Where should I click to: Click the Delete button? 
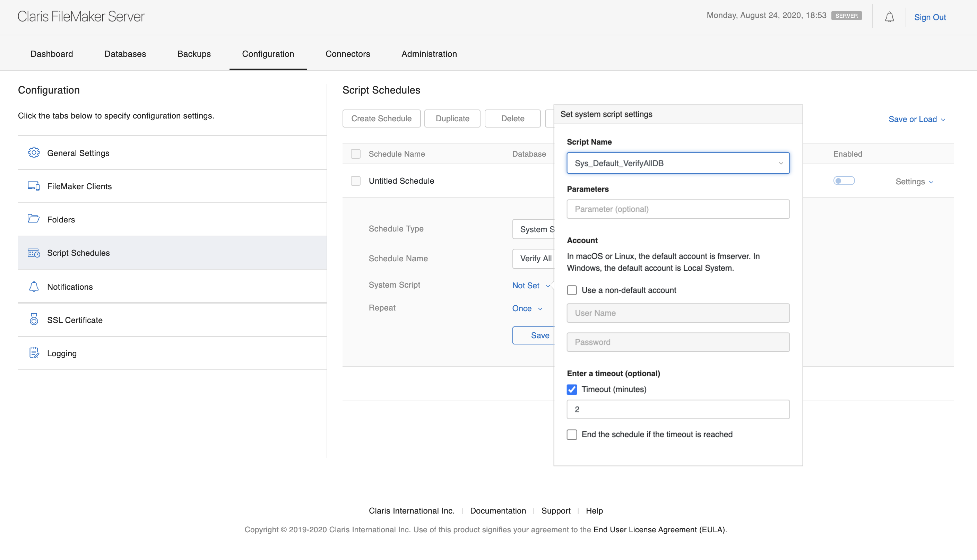tap(512, 119)
